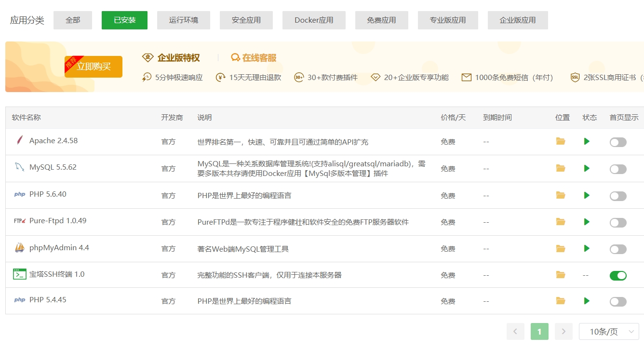Enable homepage display for PHP 5.6.40
644x350 pixels.
click(x=618, y=196)
